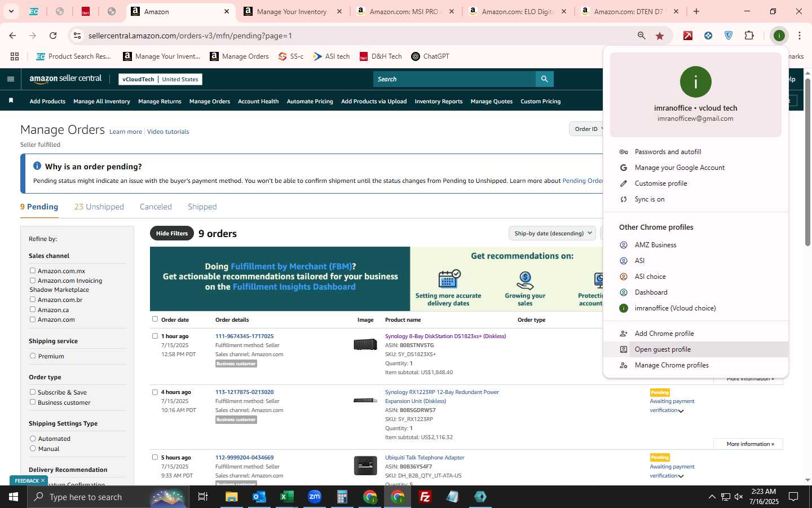Check the Amazon.com Invoicing Shadow Marketplace box

tap(33, 281)
